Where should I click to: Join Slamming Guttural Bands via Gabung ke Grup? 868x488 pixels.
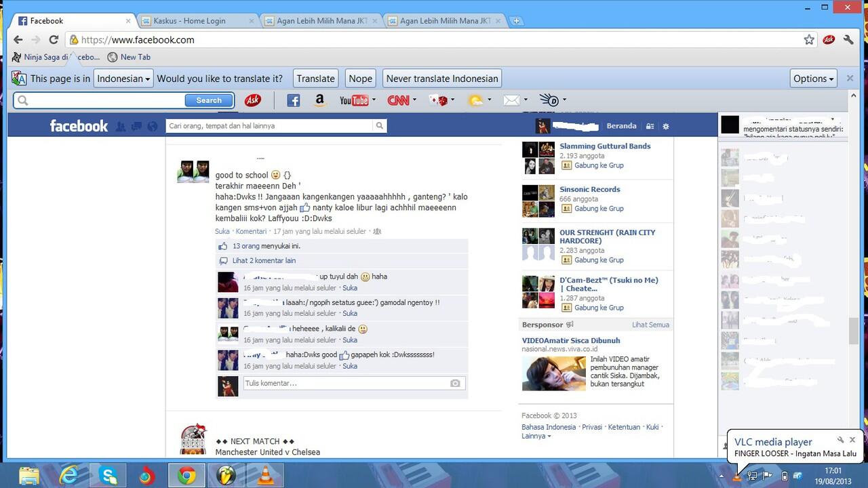point(599,165)
